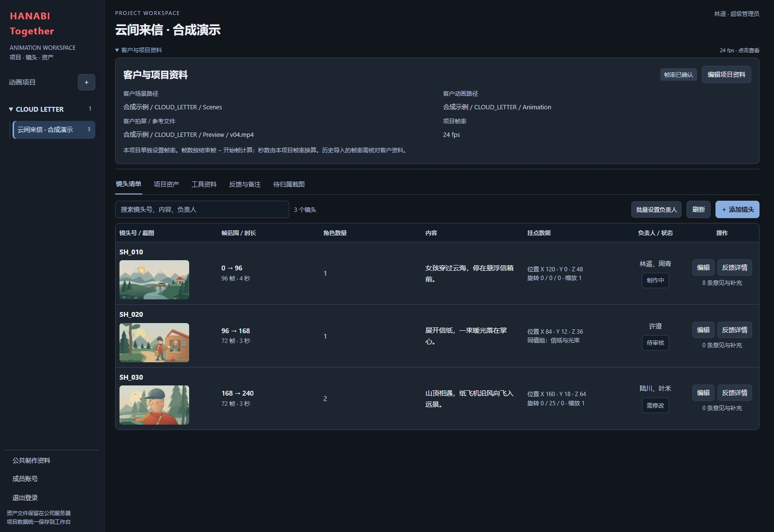Click the SH_020 shot number text
The height and width of the screenshot is (532, 774).
pos(131,314)
